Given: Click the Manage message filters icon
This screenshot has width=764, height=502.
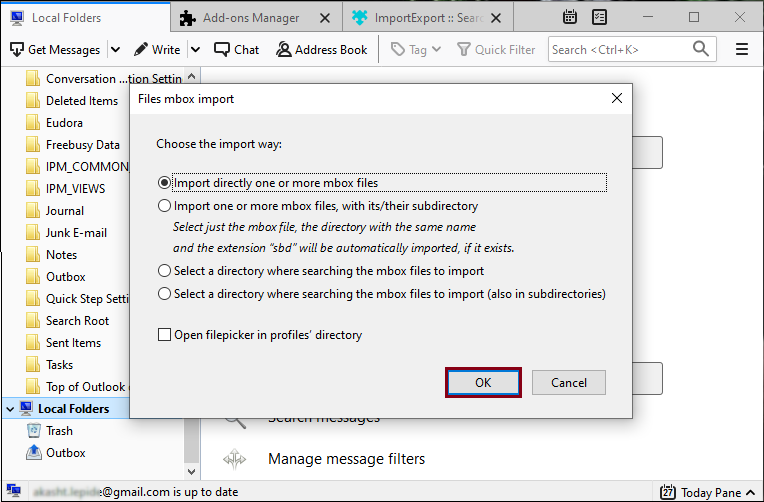Looking at the screenshot, I should (234, 459).
